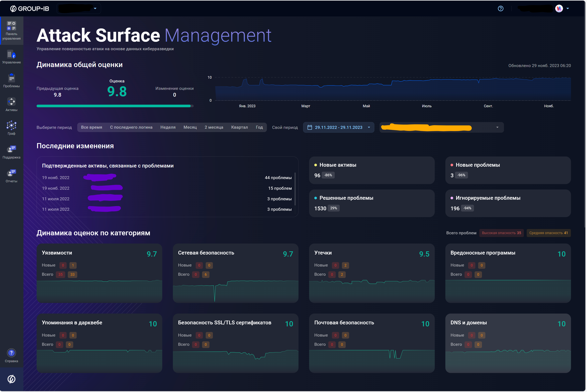This screenshot has height=392, width=587.
Task: Click the Высокая опасность 35 badge
Action: tap(501, 233)
